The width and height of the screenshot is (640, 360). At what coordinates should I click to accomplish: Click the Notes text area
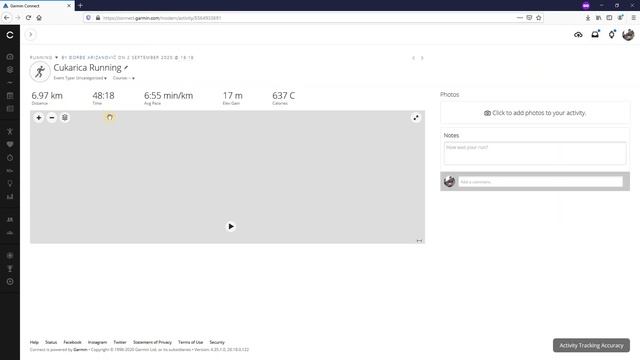[x=535, y=153]
